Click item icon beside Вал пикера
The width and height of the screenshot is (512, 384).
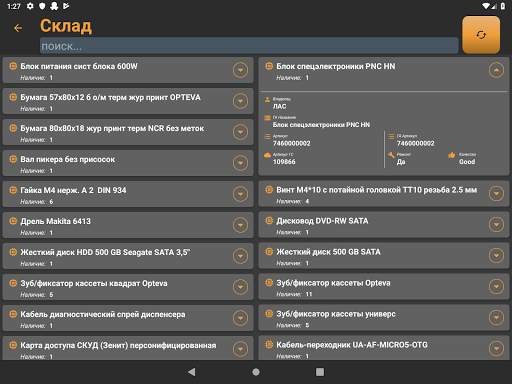pyautogui.click(x=13, y=159)
